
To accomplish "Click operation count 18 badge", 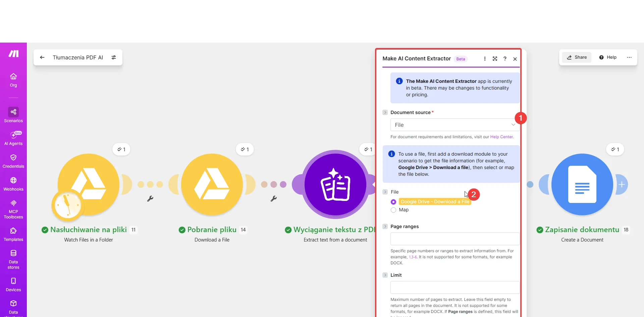I will pyautogui.click(x=626, y=230).
